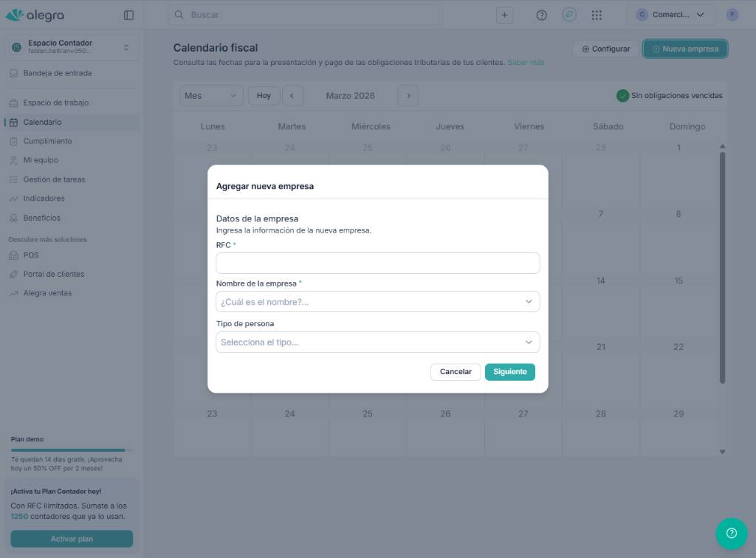The height and width of the screenshot is (558, 756).
Task: Click the plus quick-create icon
Action: click(x=504, y=15)
